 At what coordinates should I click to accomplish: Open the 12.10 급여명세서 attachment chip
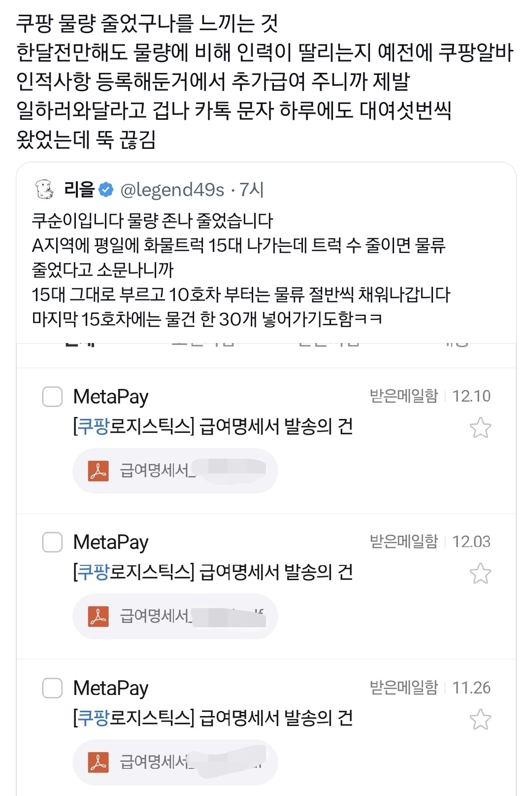pos(175,471)
